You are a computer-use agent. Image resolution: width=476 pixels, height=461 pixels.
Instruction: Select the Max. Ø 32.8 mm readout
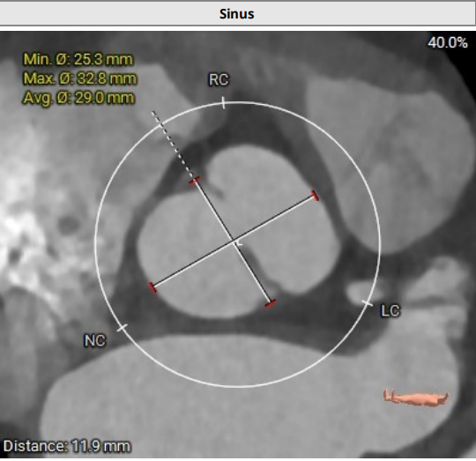point(80,78)
